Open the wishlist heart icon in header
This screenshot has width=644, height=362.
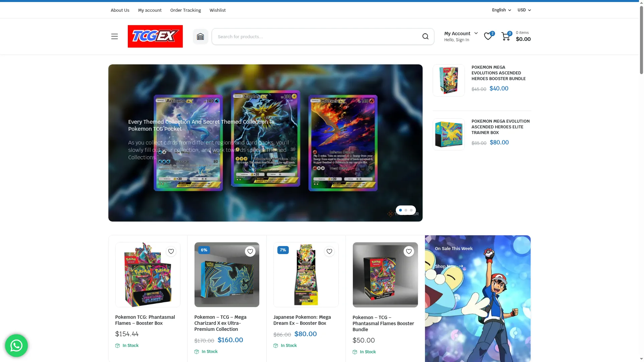488,36
